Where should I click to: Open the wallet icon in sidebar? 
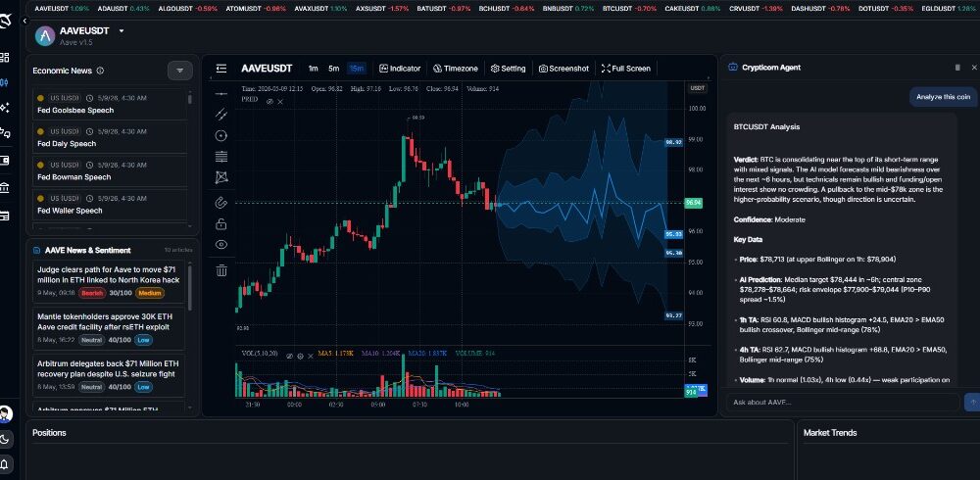(4, 160)
